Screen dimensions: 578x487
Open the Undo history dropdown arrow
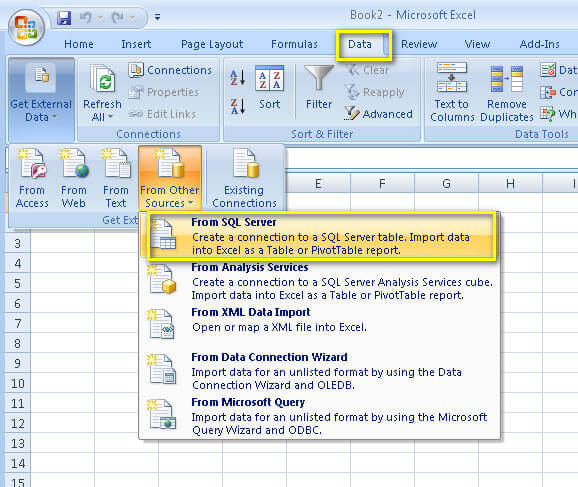tap(100, 17)
